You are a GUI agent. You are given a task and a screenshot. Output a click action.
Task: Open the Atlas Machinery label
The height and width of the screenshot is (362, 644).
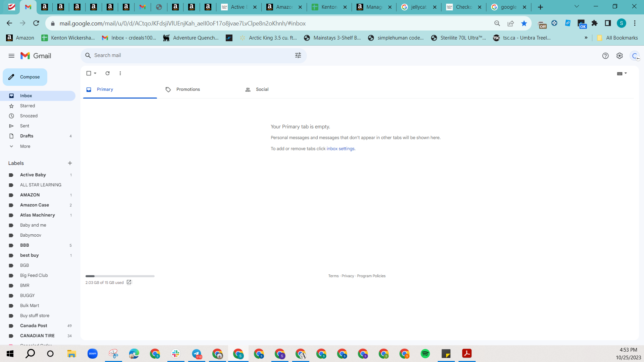click(38, 215)
